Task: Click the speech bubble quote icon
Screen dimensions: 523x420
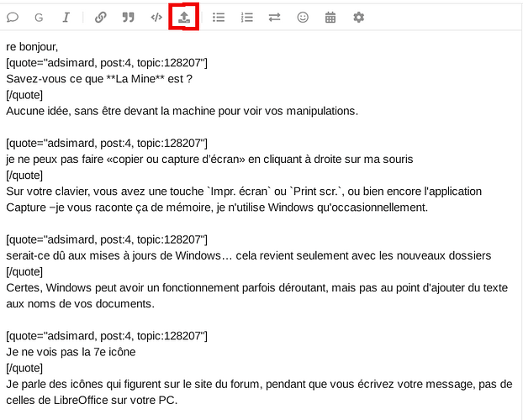Action: 13,17
